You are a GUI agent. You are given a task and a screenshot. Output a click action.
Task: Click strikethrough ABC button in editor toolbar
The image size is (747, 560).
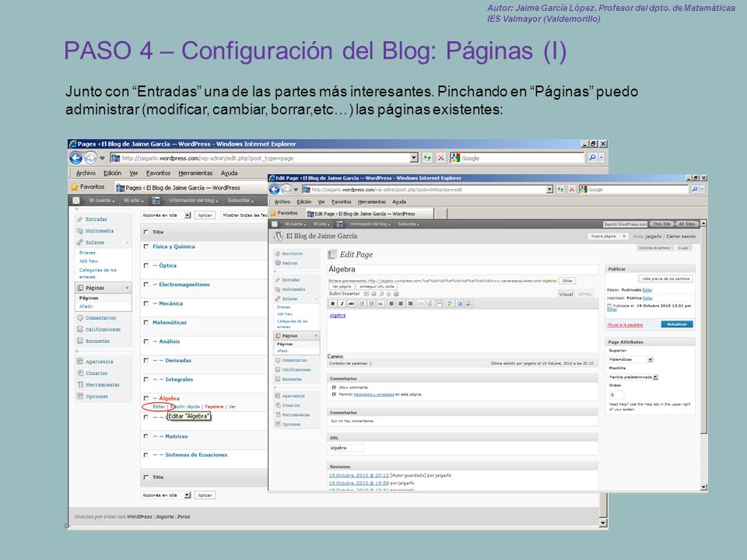coord(352,303)
